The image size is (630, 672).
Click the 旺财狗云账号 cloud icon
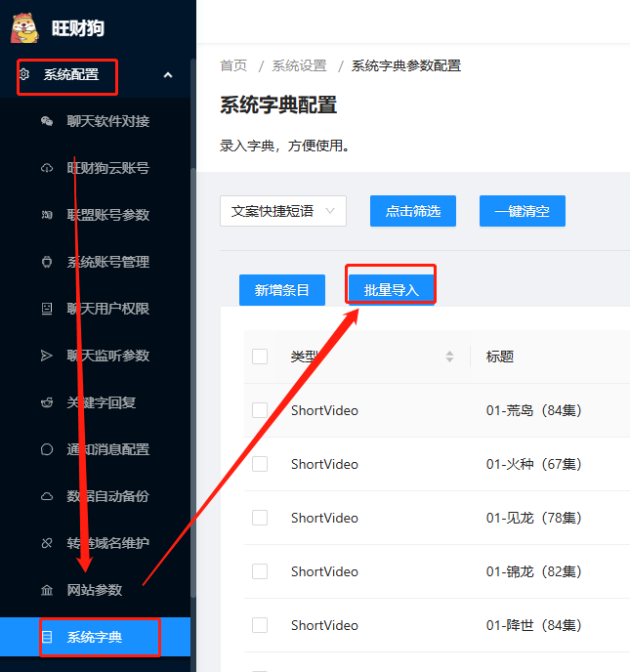pyautogui.click(x=47, y=169)
